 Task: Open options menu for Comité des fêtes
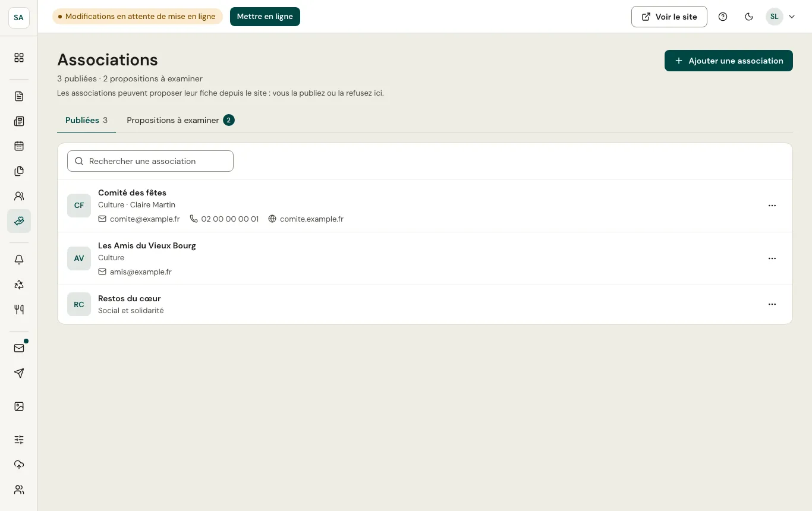[772, 206]
